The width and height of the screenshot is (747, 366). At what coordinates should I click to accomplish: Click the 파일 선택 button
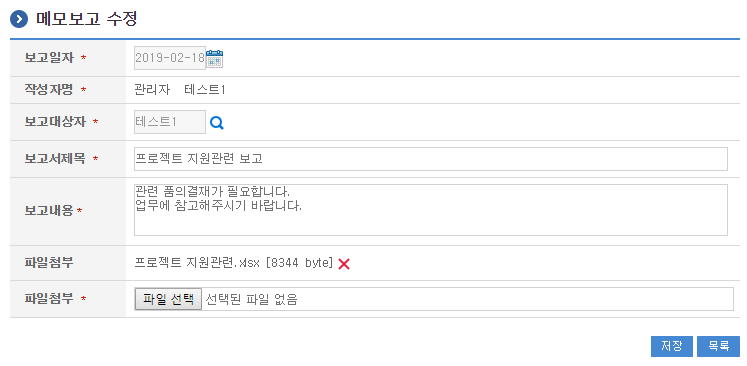[168, 299]
